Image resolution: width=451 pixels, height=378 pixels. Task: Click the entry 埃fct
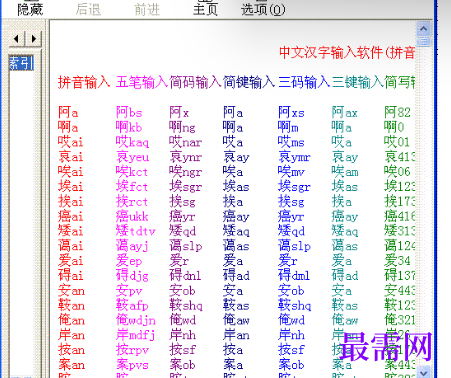coord(132,186)
